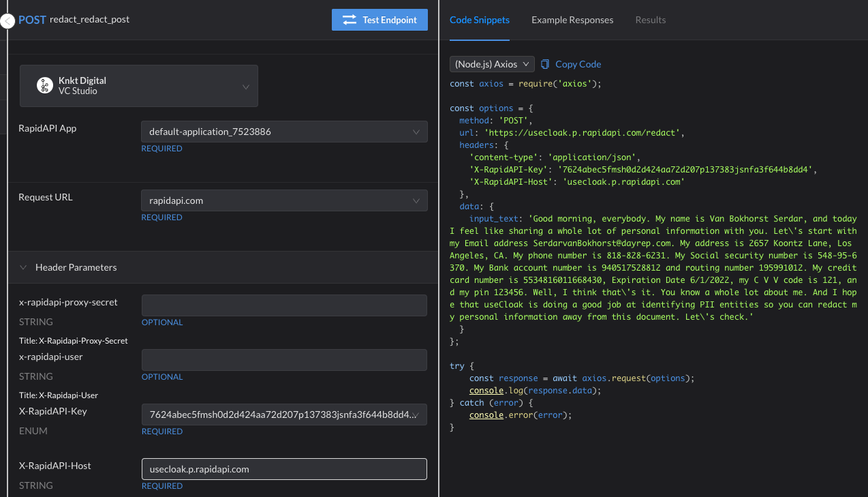Open the Knkt Digital VC Studio selector

(138, 86)
